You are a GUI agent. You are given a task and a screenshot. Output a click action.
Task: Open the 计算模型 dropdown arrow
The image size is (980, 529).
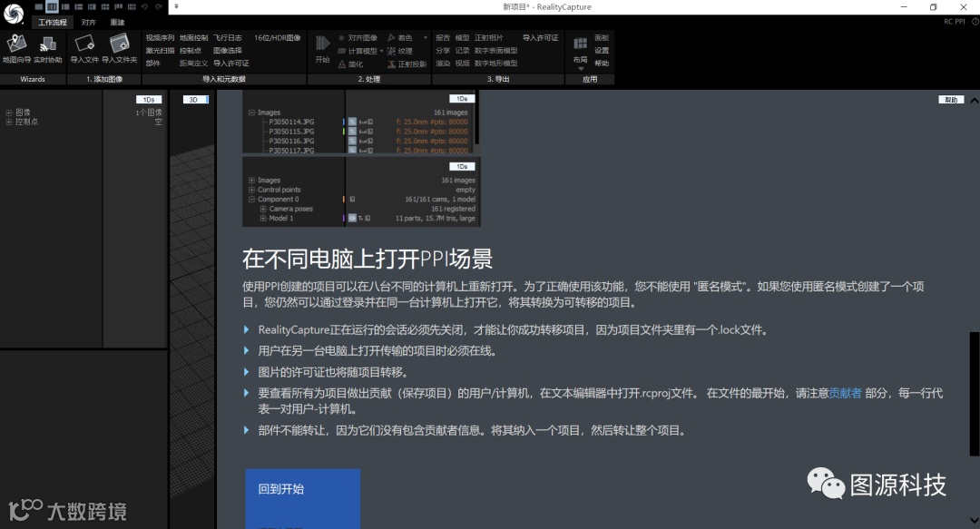tap(381, 52)
